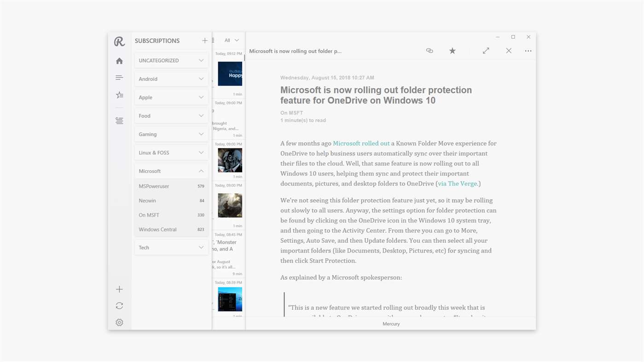Click the Readiy R logo icon
Image resolution: width=644 pixels, height=362 pixels.
coord(119,41)
